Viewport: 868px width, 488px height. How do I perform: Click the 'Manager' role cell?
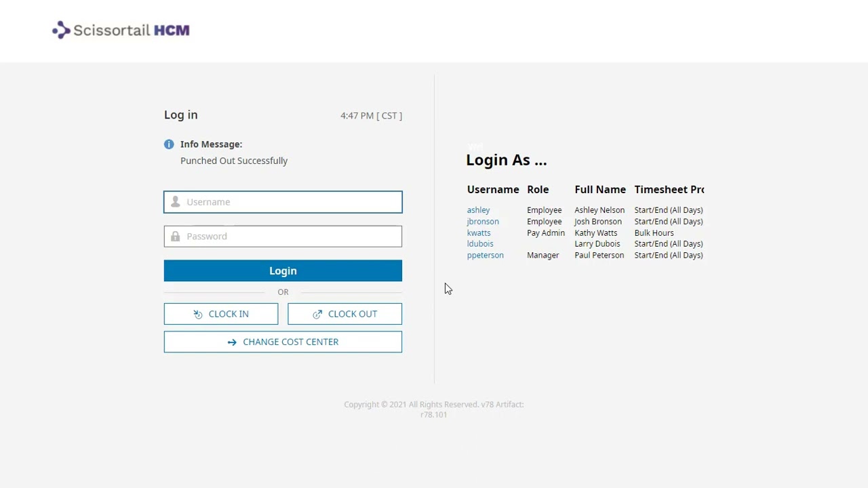543,256
